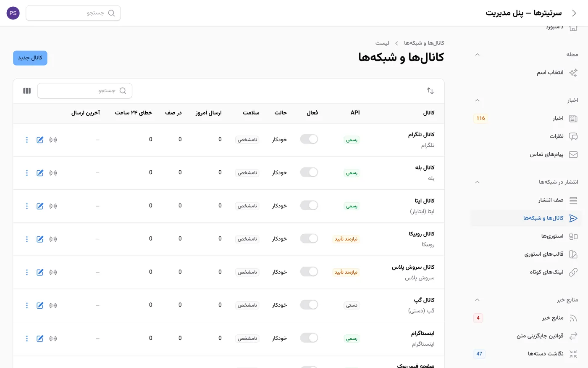
Task: Edit کانال سروش پلاس using the pencil icon
Action: coord(40,272)
